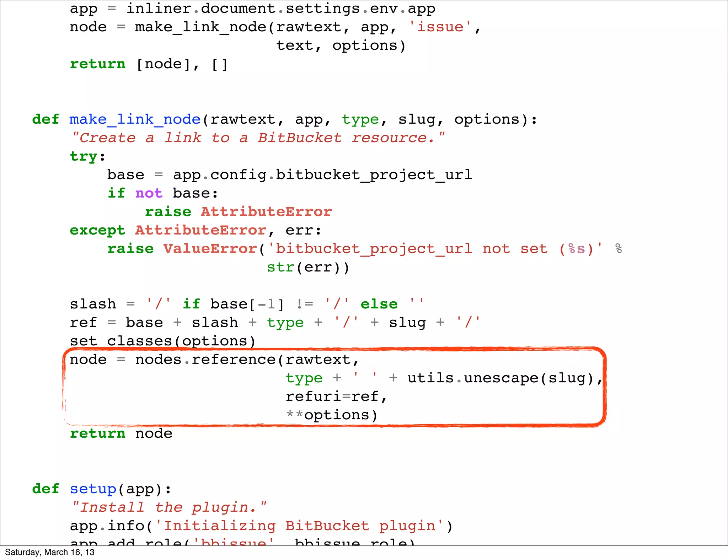728x560 pixels.
Task: Click the 'def make_link_node' function name
Action: coord(135,120)
